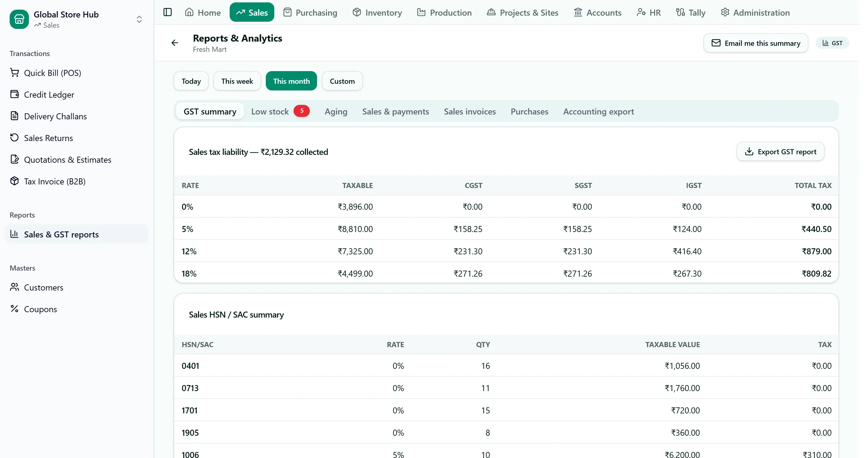The image size is (868, 458).
Task: Open the Credit Ledger page
Action: 77,95
